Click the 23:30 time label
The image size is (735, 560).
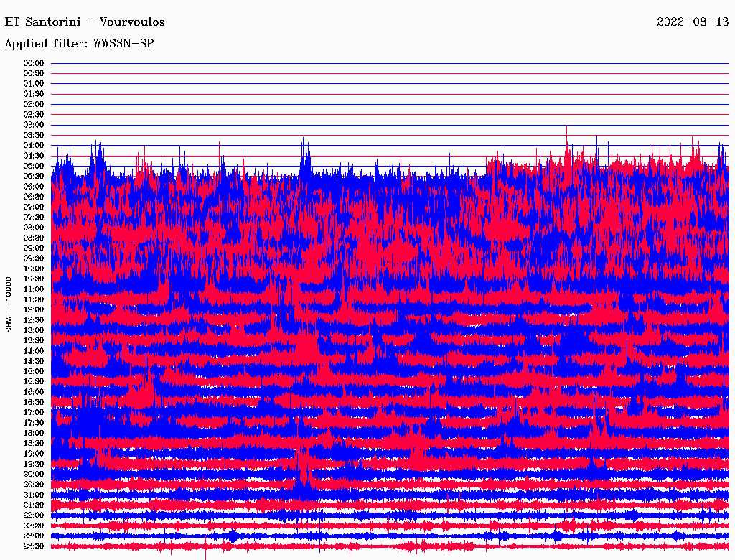(x=34, y=546)
